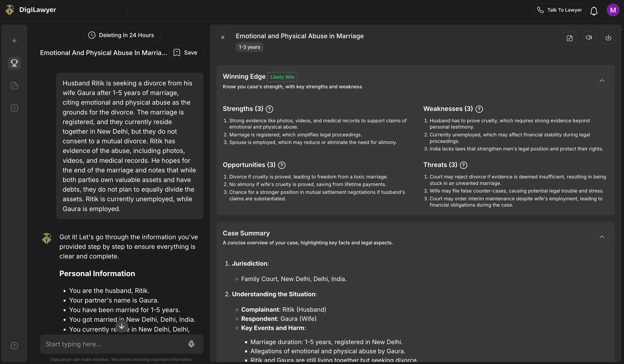
Task: Open the notes list sidebar icon
Action: tap(14, 108)
